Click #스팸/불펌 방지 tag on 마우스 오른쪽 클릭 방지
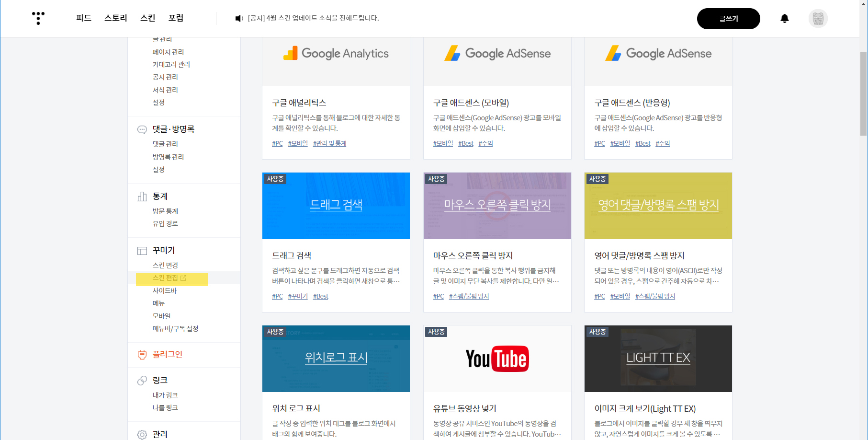The image size is (868, 440). [469, 296]
